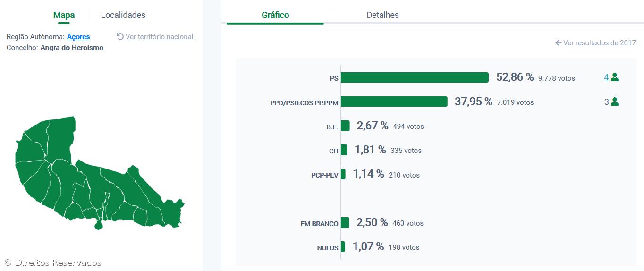644x271 pixels.
Task: Click the PPD/PSD.CDS-PP.PPM result bar
Action: (394, 102)
